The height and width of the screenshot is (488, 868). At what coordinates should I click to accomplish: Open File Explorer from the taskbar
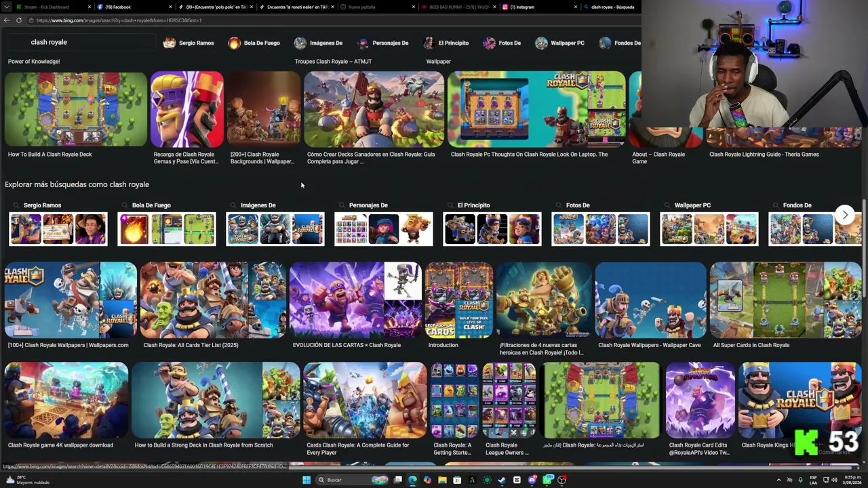point(442,480)
